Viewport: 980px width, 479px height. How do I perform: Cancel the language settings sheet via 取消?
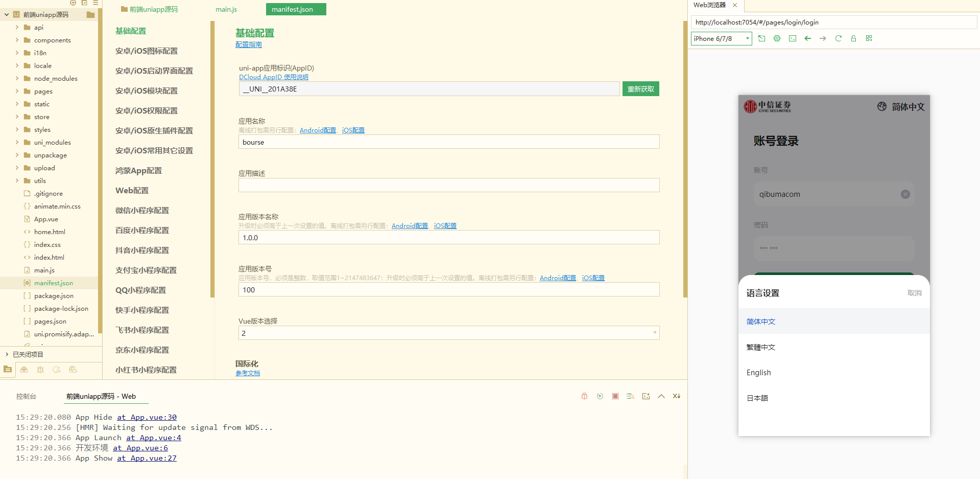915,293
